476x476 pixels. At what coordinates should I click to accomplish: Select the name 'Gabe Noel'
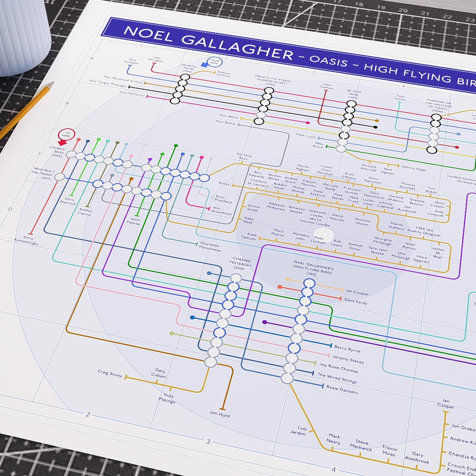pyautogui.click(x=248, y=221)
